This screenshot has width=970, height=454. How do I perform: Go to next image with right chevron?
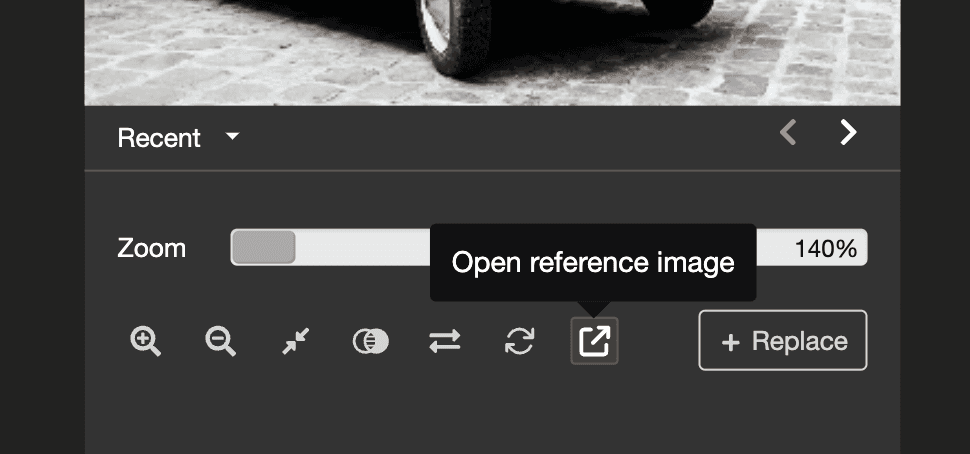coord(848,132)
